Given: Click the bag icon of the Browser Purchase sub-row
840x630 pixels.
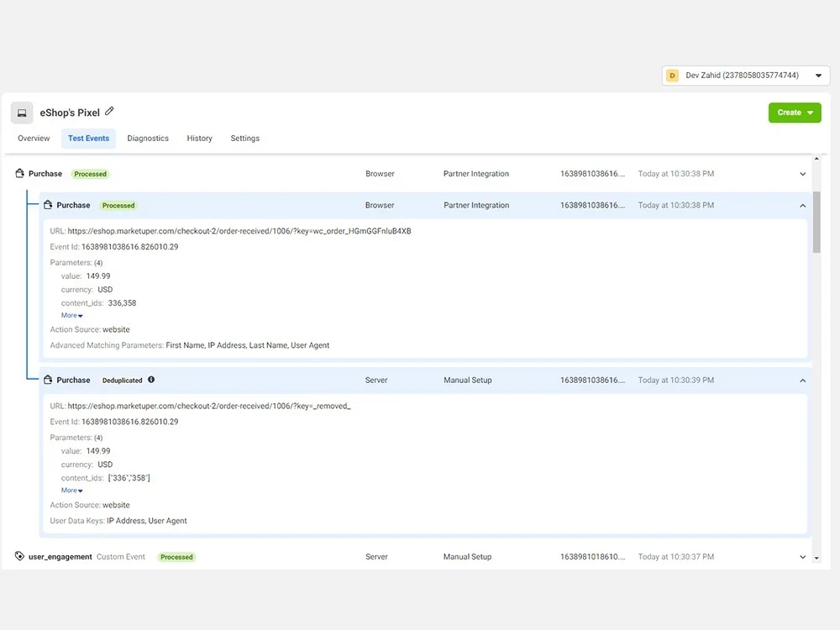Looking at the screenshot, I should click(x=48, y=205).
